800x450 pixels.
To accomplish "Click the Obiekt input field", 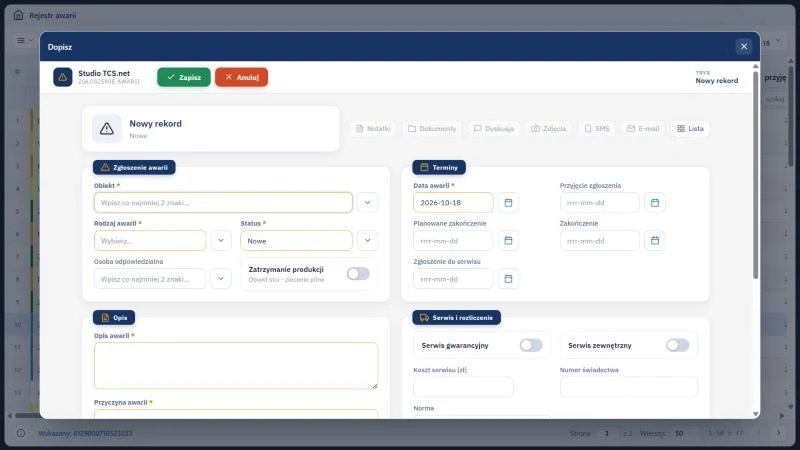I will click(x=223, y=203).
